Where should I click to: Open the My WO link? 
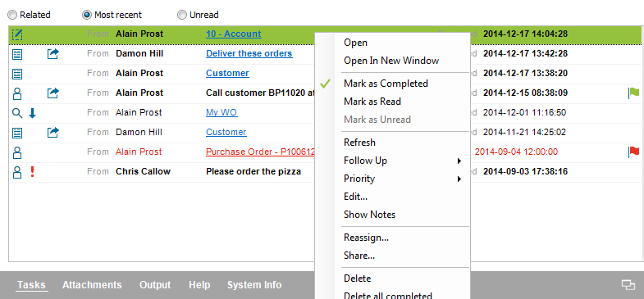tap(222, 113)
